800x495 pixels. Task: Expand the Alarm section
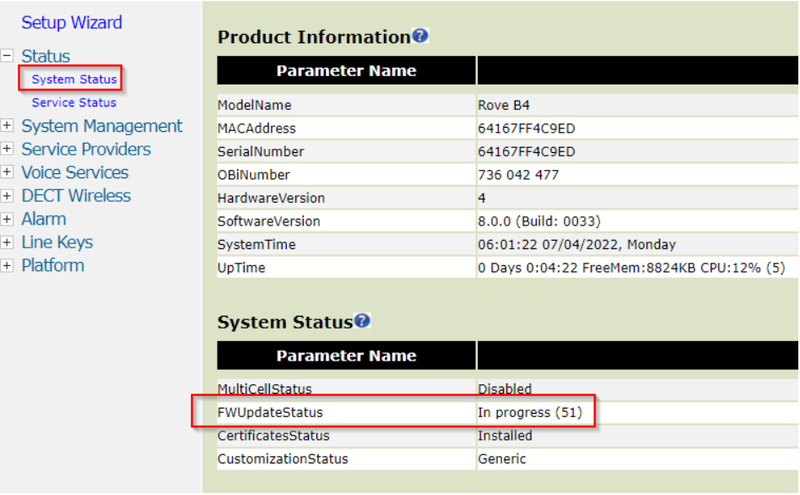[7, 219]
